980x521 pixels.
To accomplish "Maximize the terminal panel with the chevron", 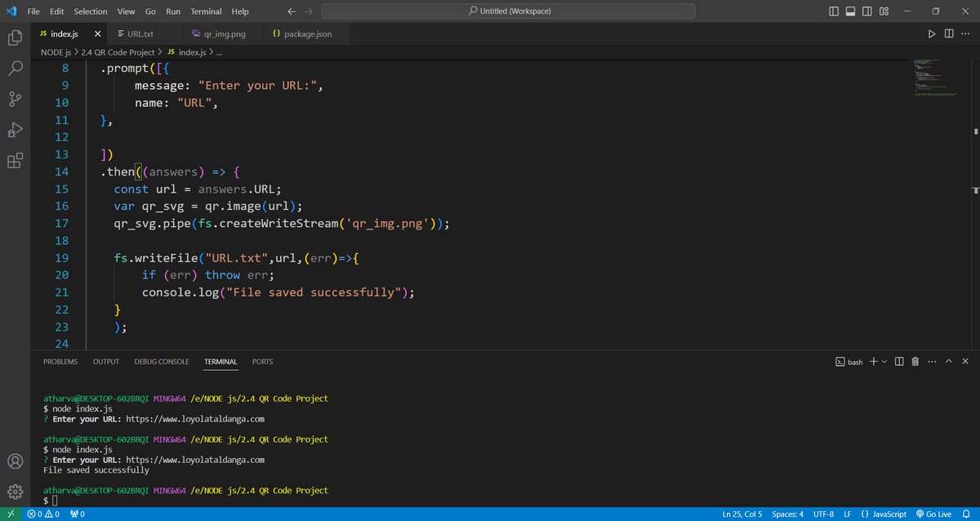I will click(x=948, y=361).
